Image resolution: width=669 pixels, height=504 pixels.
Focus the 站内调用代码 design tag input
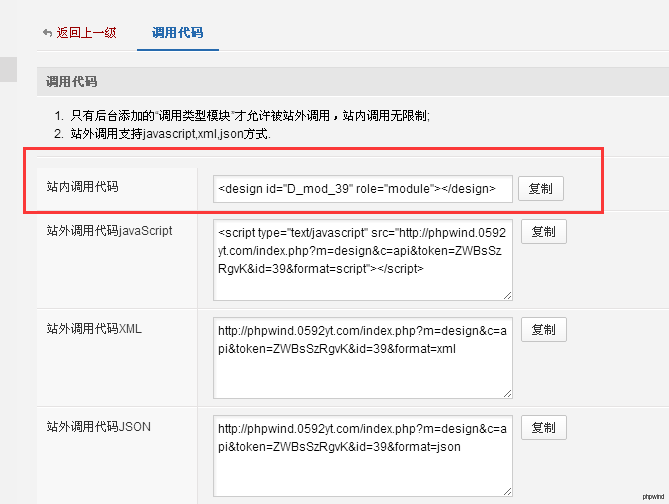(x=362, y=188)
